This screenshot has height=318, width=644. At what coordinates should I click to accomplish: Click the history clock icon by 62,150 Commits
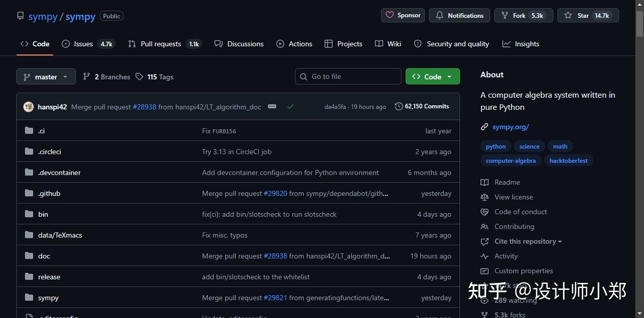(398, 106)
